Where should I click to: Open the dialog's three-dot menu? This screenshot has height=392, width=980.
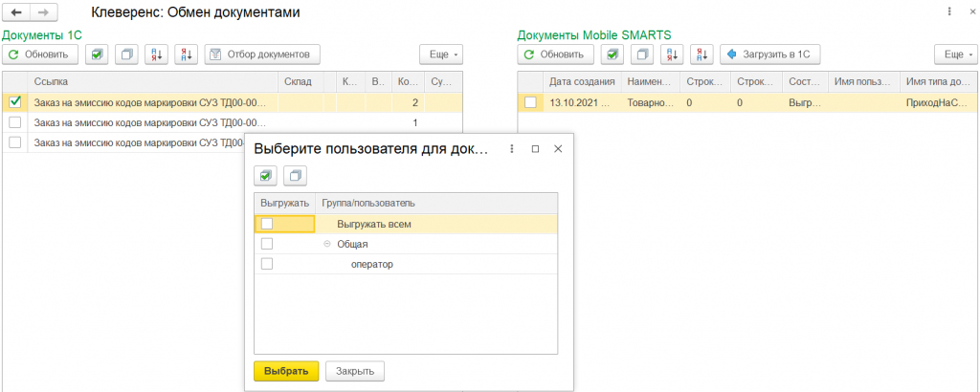coord(511,148)
